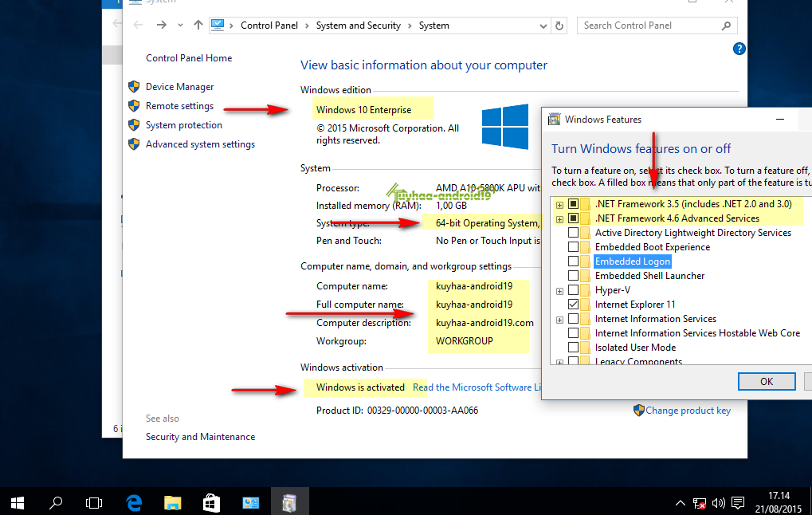Expand .NET Framework 4.6 Advanced Services node
Image resolution: width=812 pixels, height=515 pixels.
(560, 220)
